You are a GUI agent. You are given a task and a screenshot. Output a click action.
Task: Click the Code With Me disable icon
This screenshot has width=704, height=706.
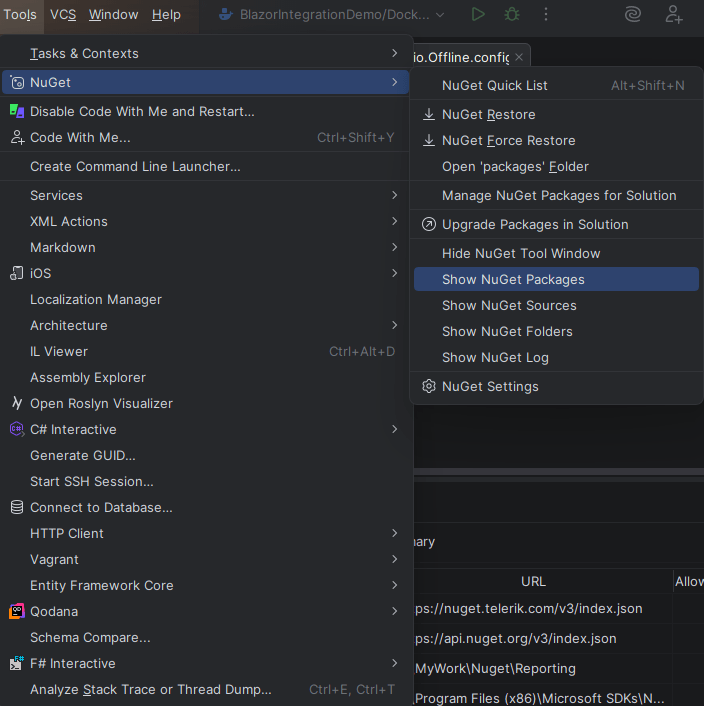click(x=17, y=111)
